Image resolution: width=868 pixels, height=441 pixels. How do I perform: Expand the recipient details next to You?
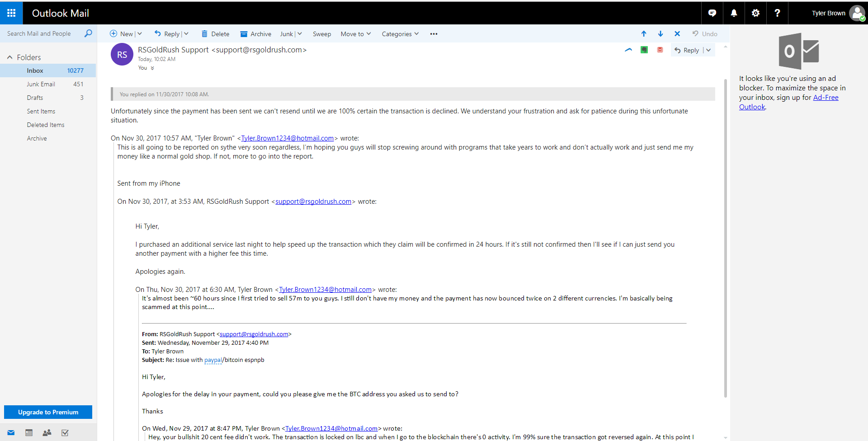(152, 68)
